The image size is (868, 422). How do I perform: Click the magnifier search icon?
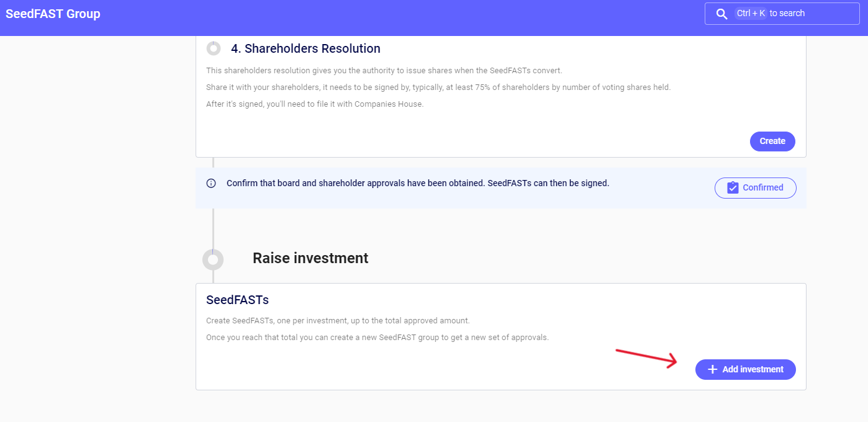[721, 14]
